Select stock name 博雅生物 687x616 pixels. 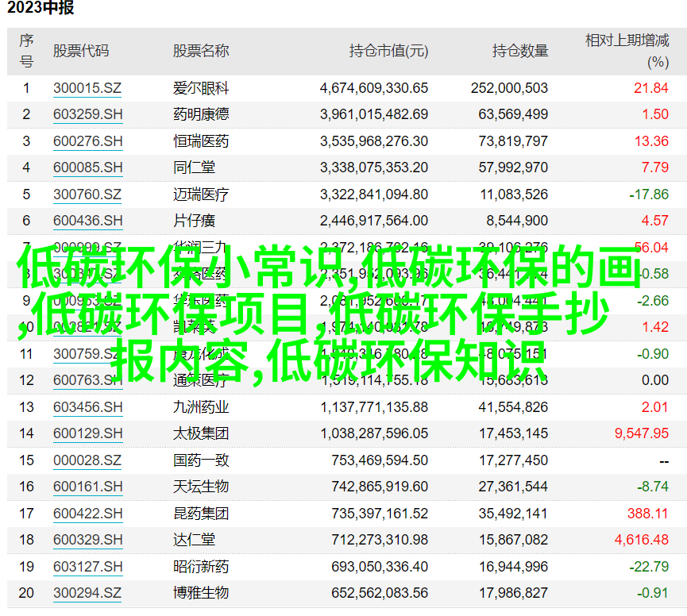click(x=201, y=593)
